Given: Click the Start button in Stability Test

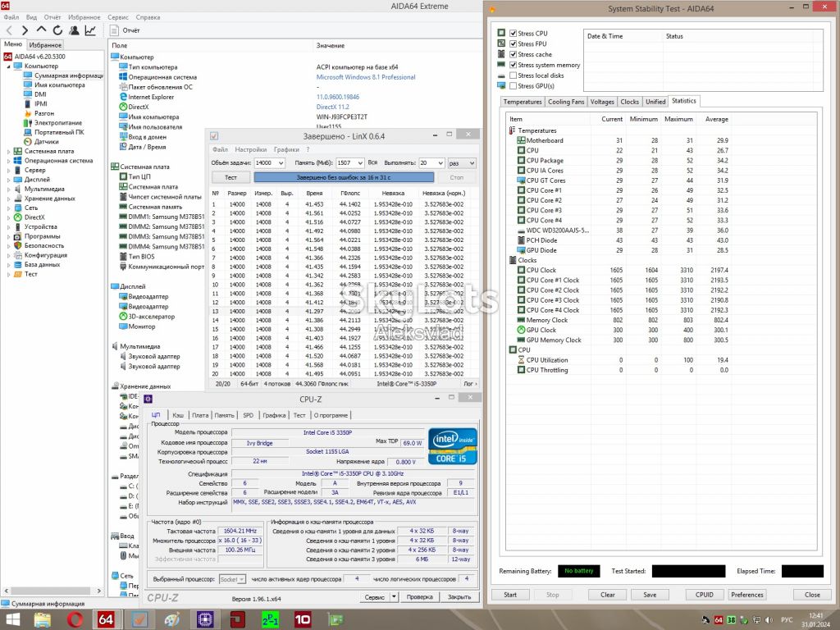Looking at the screenshot, I should 510,595.
